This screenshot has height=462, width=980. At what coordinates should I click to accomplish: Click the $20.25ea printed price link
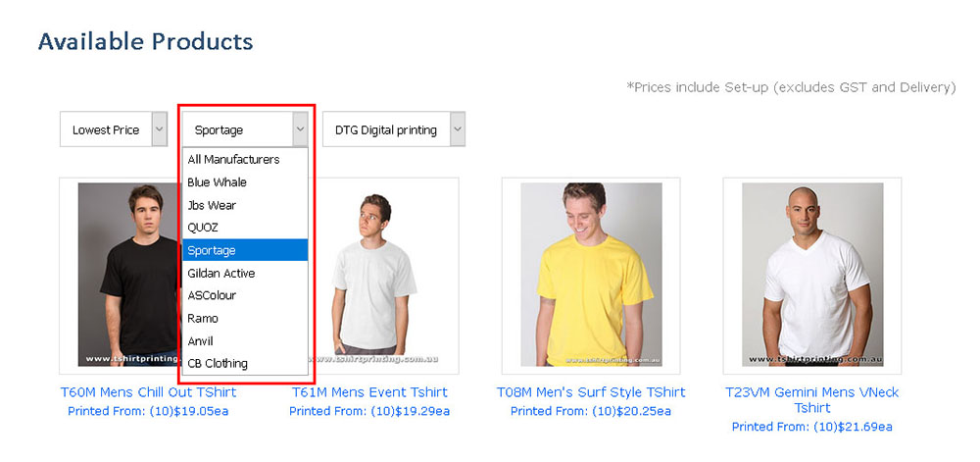pos(591,411)
